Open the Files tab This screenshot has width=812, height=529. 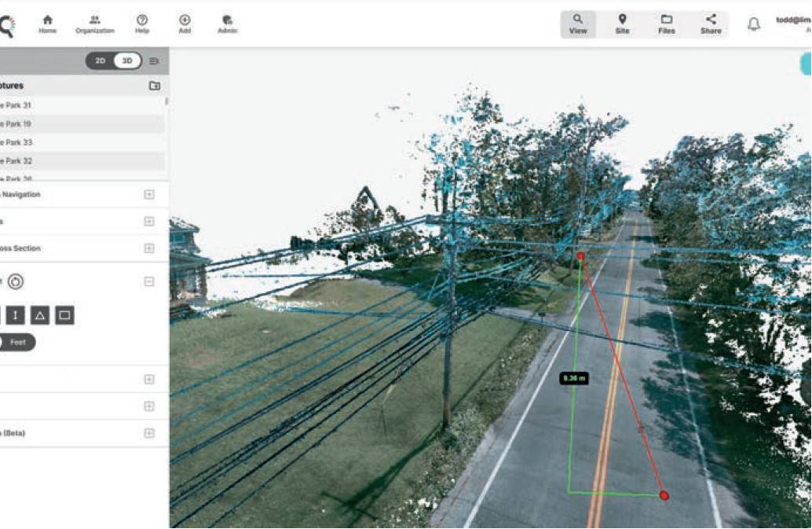click(x=666, y=24)
